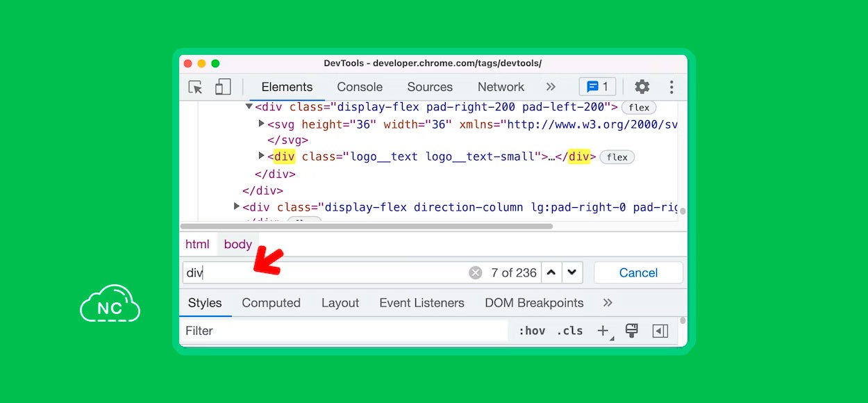Toggle the .cls element classes panel
The height and width of the screenshot is (403, 868).
pyautogui.click(x=569, y=331)
